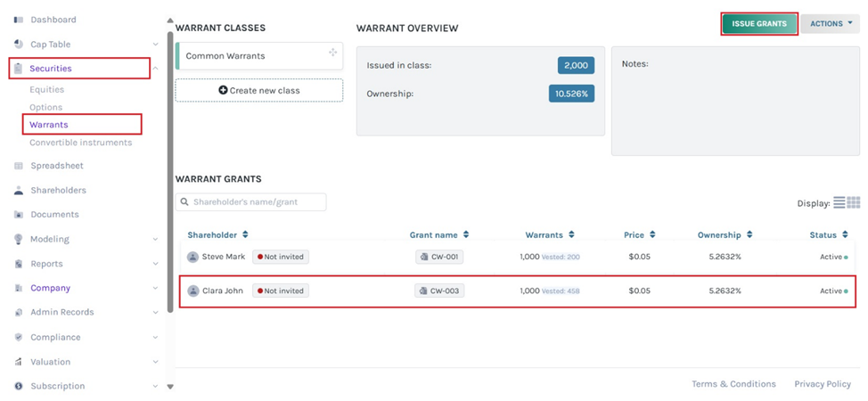Image resolution: width=868 pixels, height=401 pixels.
Task: Click the Issue Grants button
Action: [x=759, y=24]
